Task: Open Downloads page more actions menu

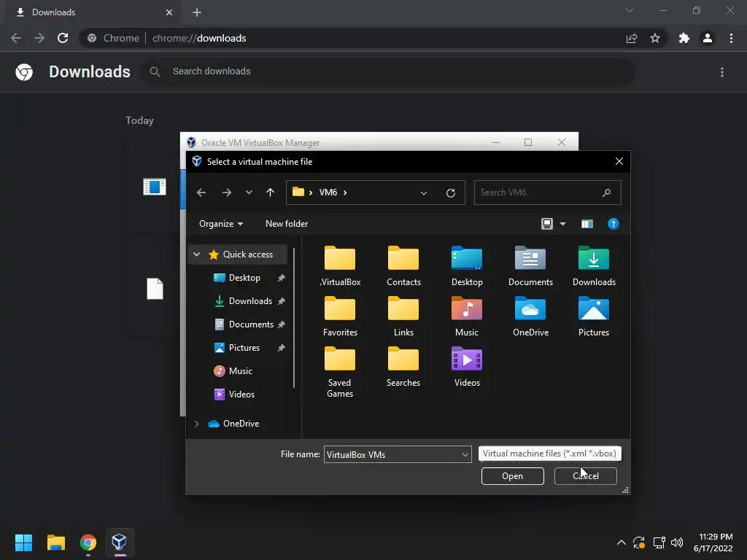Action: tap(722, 72)
